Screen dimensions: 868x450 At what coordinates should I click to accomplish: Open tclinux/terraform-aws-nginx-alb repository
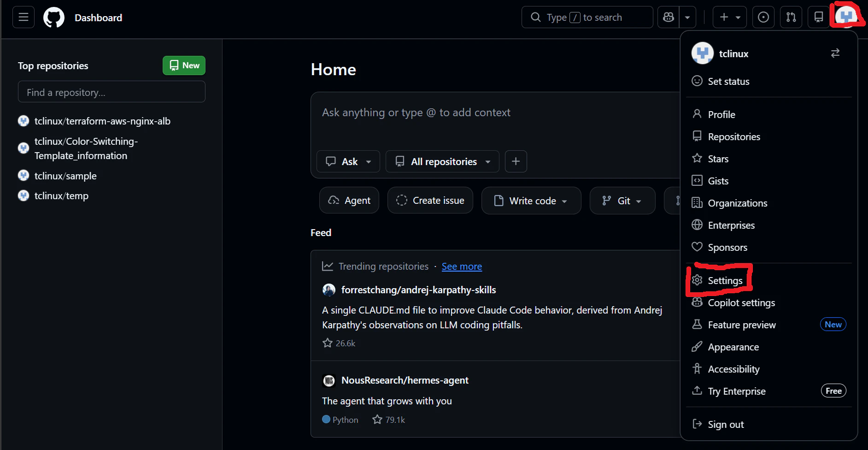102,121
